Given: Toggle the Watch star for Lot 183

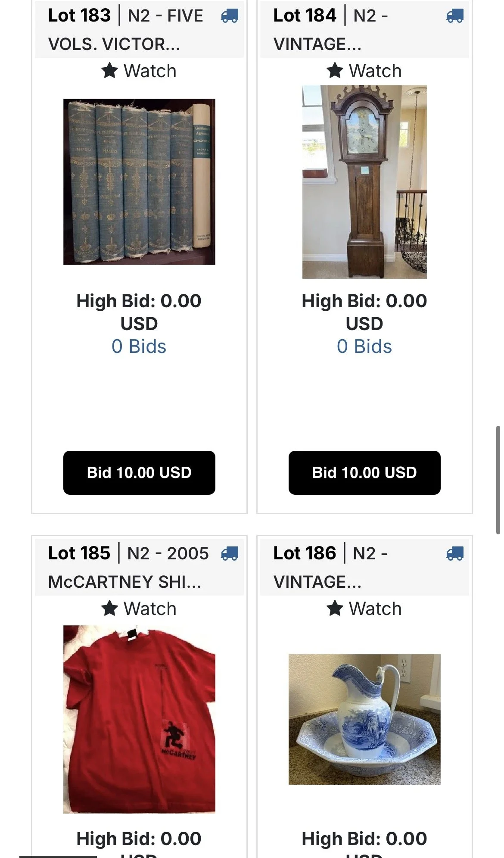Looking at the screenshot, I should pos(139,71).
